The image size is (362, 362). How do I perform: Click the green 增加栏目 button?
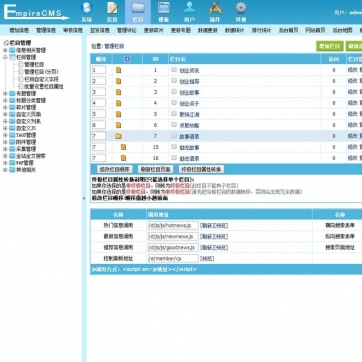click(x=330, y=46)
